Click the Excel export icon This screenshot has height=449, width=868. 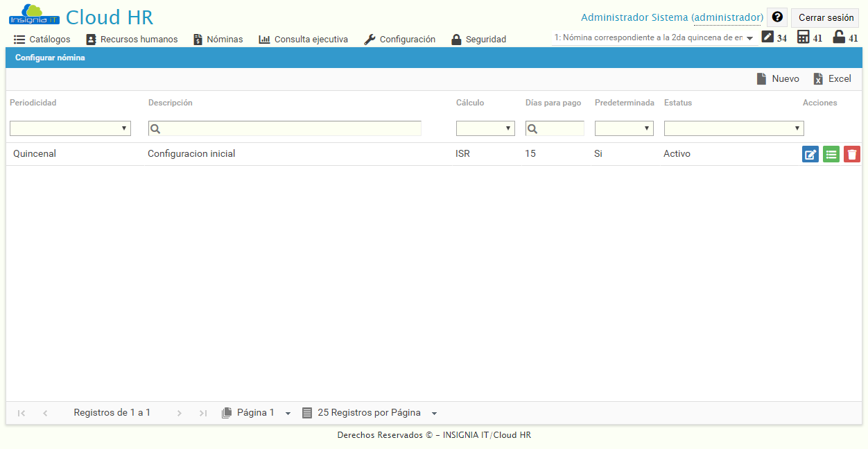tap(831, 78)
